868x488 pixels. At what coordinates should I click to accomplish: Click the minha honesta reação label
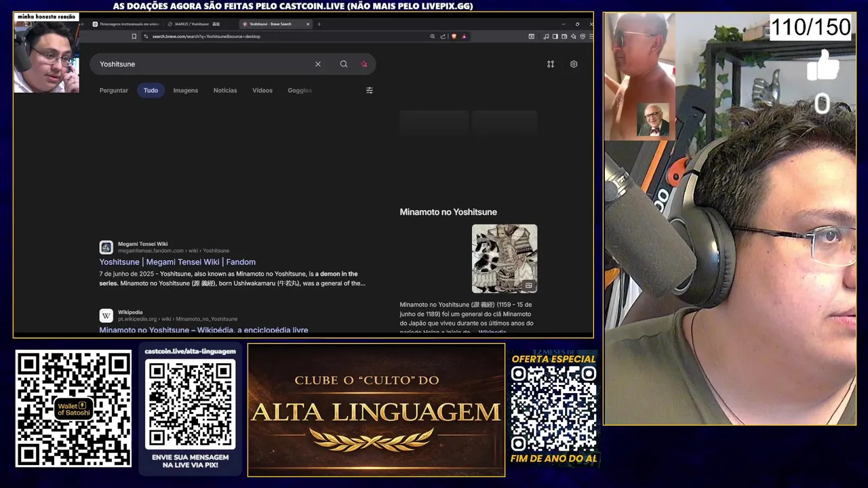[x=47, y=16]
